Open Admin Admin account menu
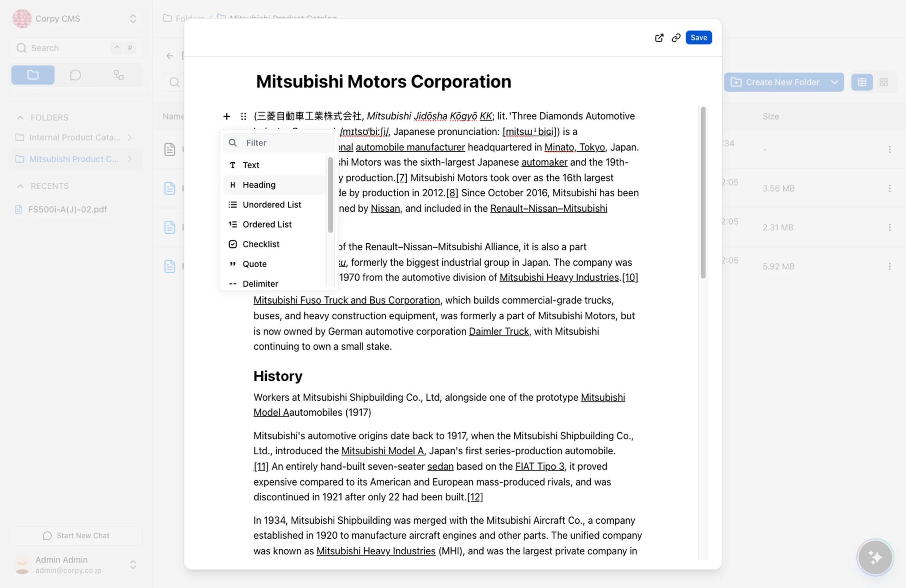Viewport: 906px width, 588px height. tap(75, 564)
